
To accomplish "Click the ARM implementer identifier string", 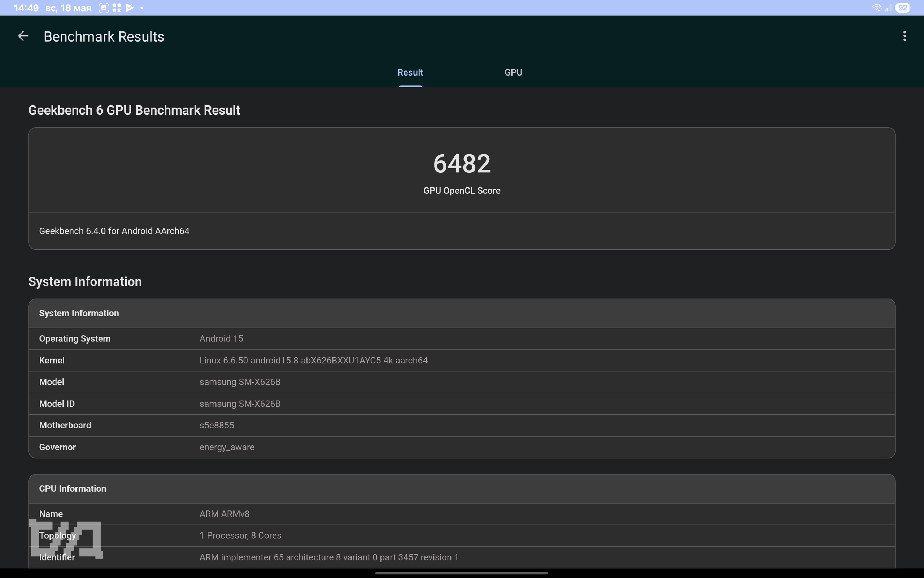I will 329,557.
